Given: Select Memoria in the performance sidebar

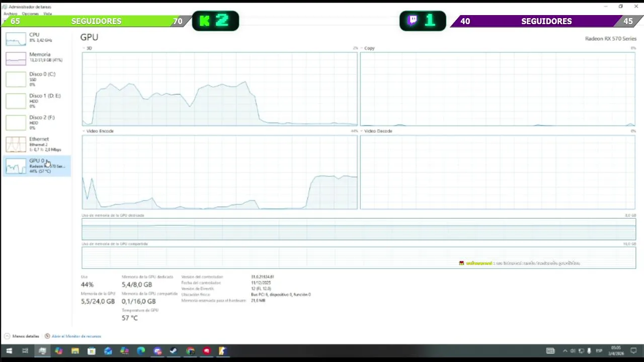Looking at the screenshot, I should click(x=36, y=57).
